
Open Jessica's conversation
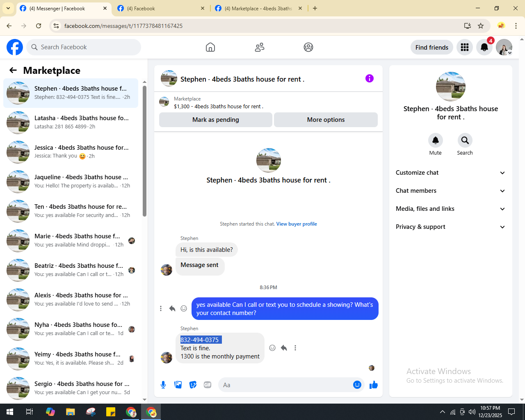coord(71,152)
